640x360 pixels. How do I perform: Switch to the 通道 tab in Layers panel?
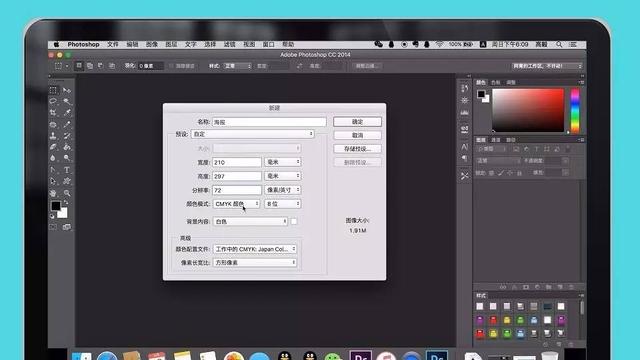click(x=496, y=140)
